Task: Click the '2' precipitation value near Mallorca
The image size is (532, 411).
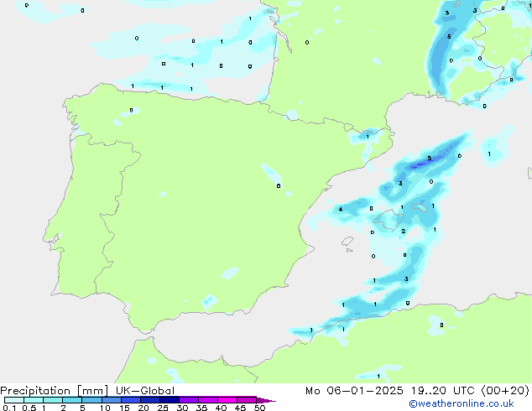Action: click(x=404, y=231)
